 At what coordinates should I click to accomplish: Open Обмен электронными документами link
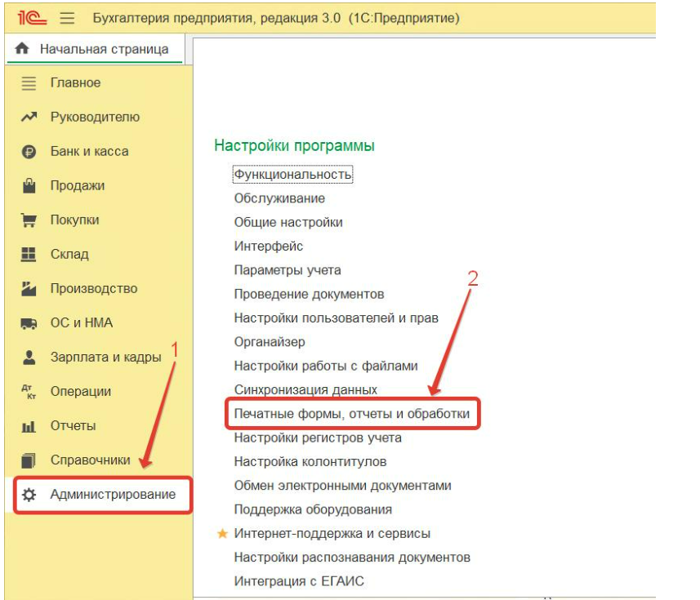(x=343, y=486)
